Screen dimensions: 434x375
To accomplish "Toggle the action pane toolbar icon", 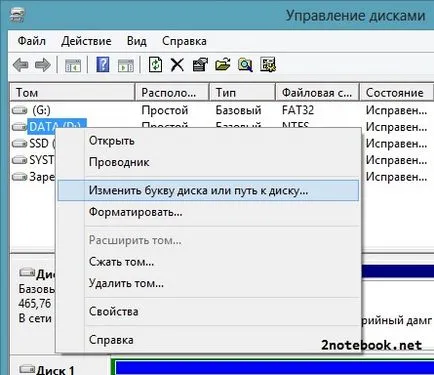I will [126, 65].
